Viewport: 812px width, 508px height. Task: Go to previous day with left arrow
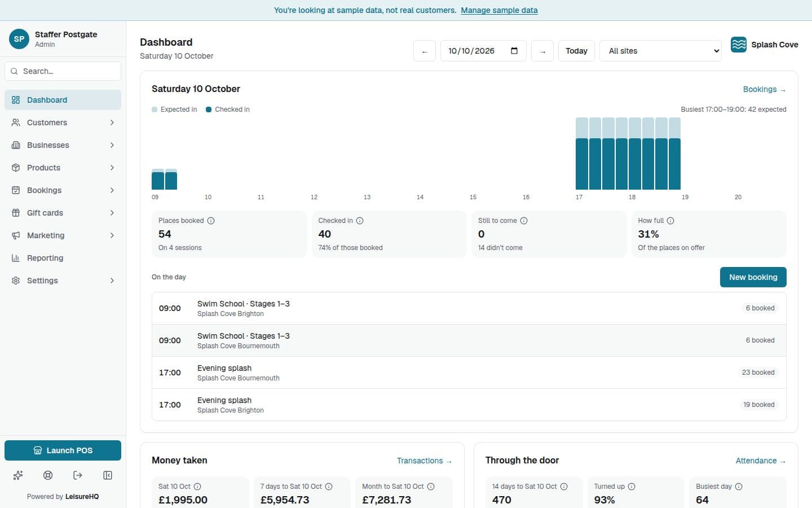click(425, 51)
